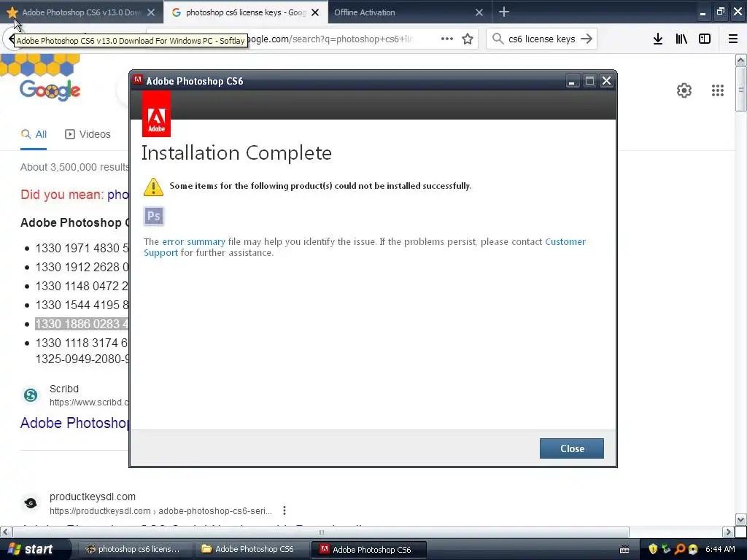Open the browser hamburger menu
The height and width of the screenshot is (560, 747).
(732, 39)
